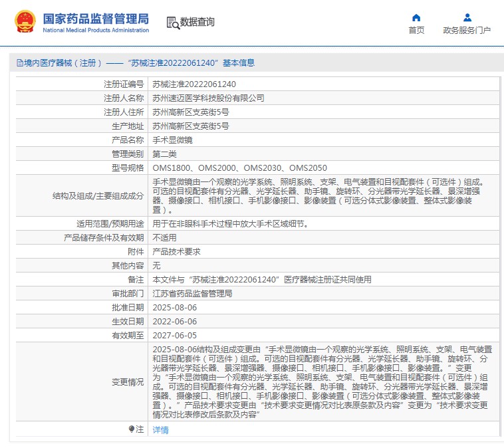
Task: Click the national emblem logo
Action: coord(25,22)
